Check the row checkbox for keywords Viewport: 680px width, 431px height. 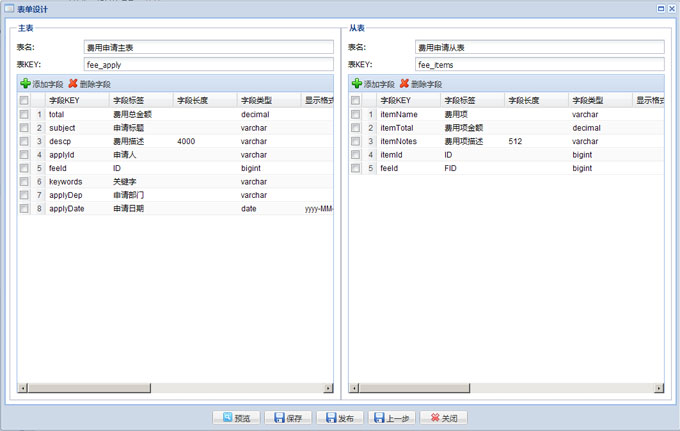point(24,181)
